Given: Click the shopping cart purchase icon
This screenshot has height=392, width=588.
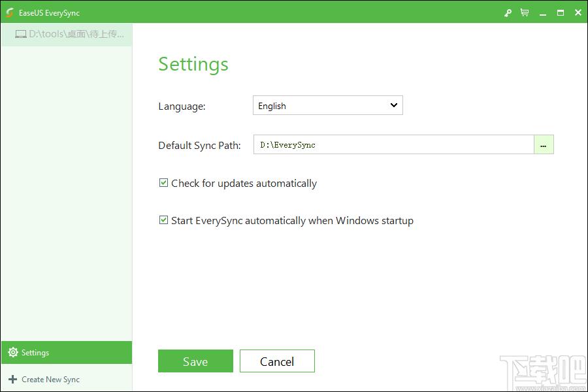Looking at the screenshot, I should 525,12.
